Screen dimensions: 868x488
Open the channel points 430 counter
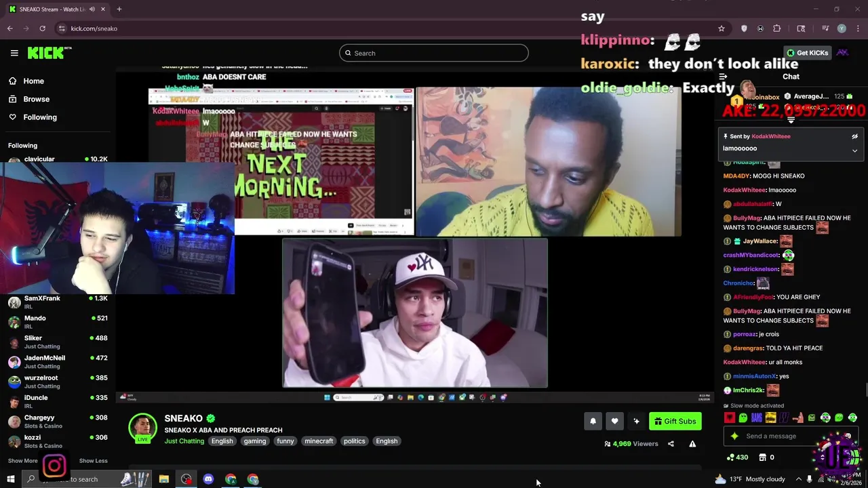(x=737, y=457)
